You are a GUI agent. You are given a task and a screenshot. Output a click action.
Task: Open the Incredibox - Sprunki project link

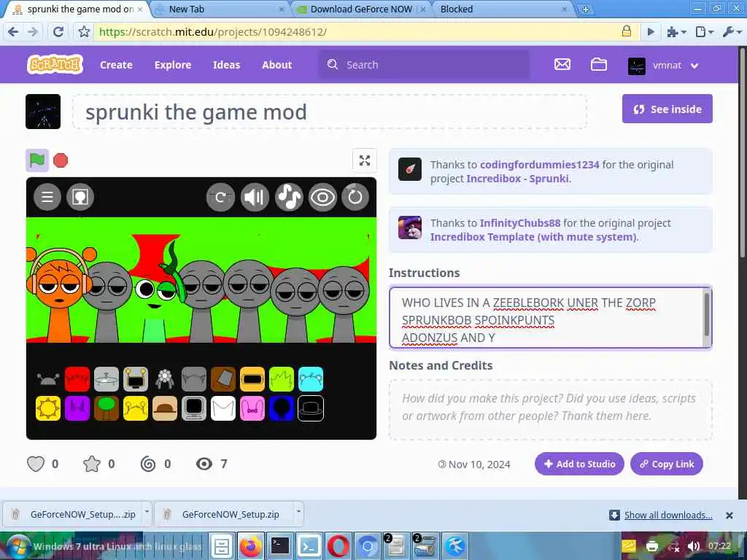(x=517, y=179)
